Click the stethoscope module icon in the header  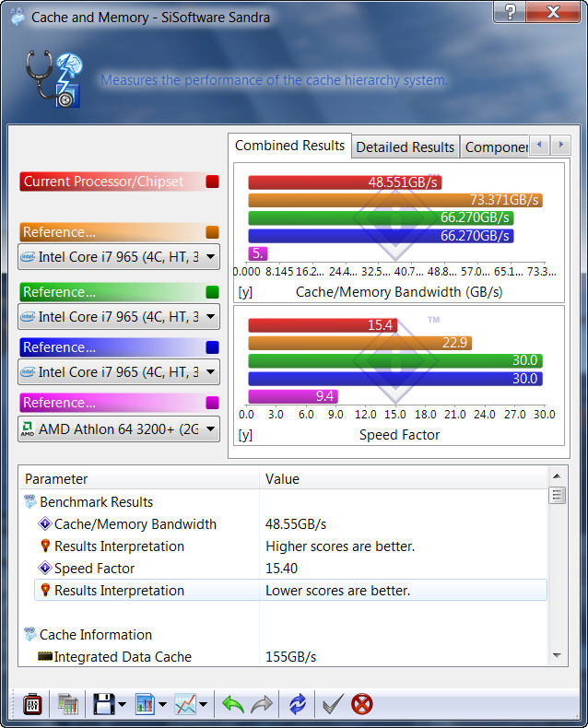(x=53, y=79)
